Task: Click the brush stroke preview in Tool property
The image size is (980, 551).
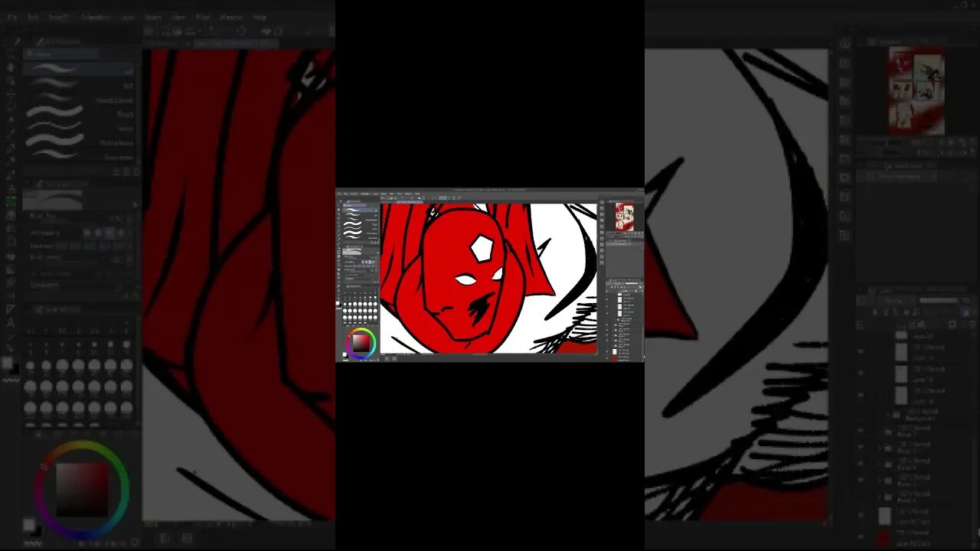Action: coord(54,200)
